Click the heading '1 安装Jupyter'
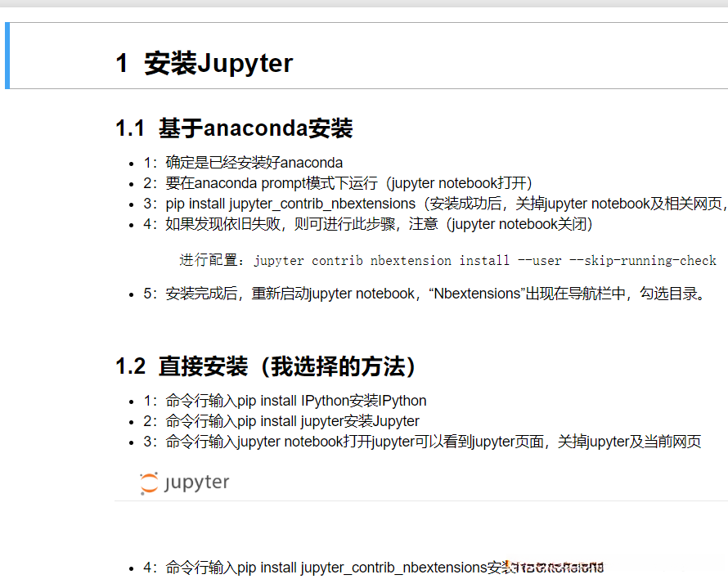The width and height of the screenshot is (728, 579). coord(204,63)
